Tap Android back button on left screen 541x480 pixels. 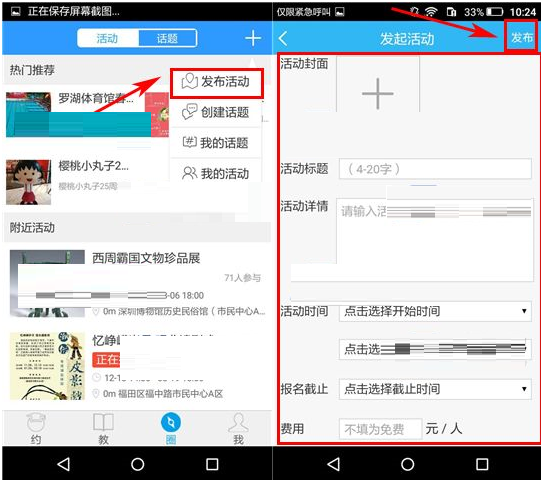[x=63, y=464]
